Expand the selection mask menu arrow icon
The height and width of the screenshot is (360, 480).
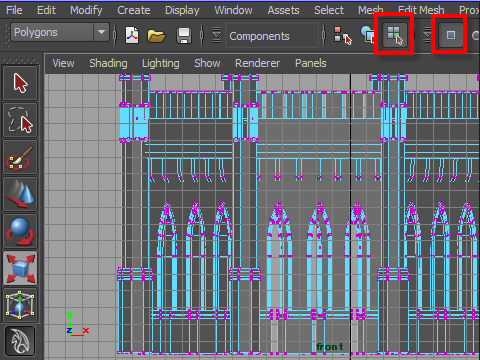click(x=216, y=35)
